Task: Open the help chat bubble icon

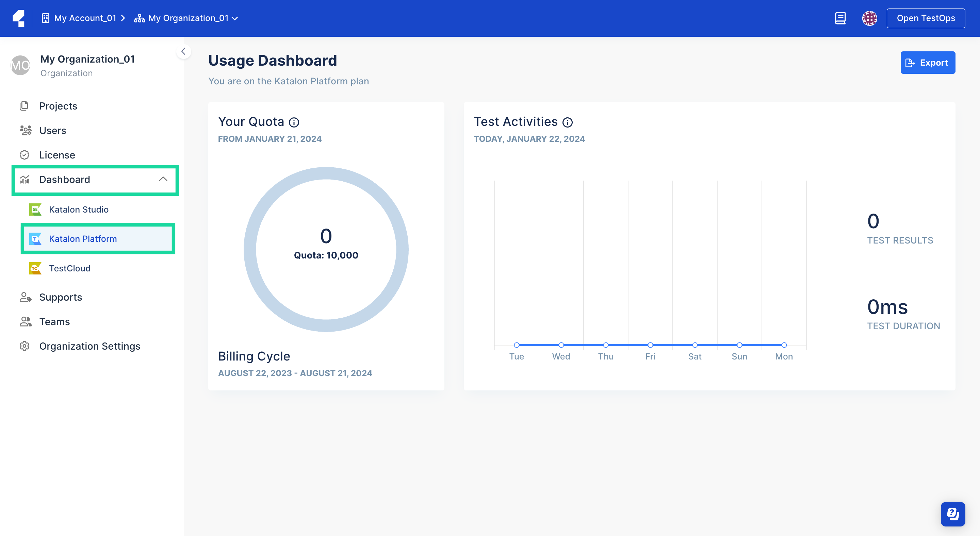Action: (x=953, y=514)
